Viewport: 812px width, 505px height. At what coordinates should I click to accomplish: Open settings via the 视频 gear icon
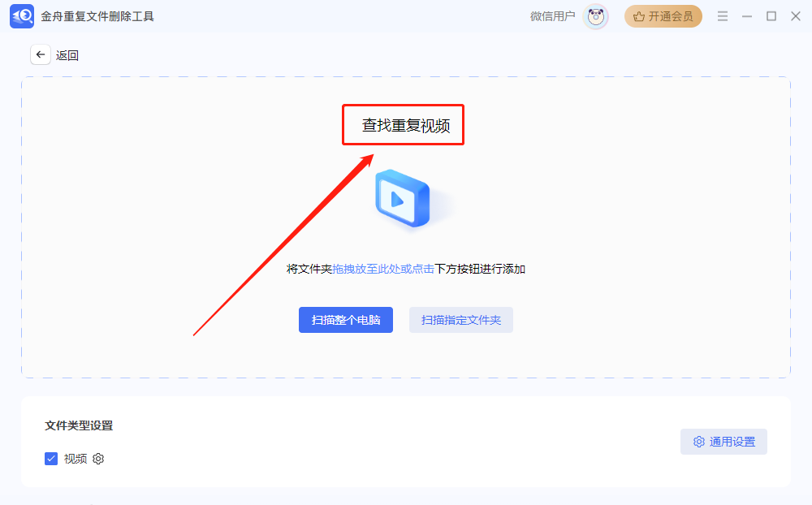[97, 459]
